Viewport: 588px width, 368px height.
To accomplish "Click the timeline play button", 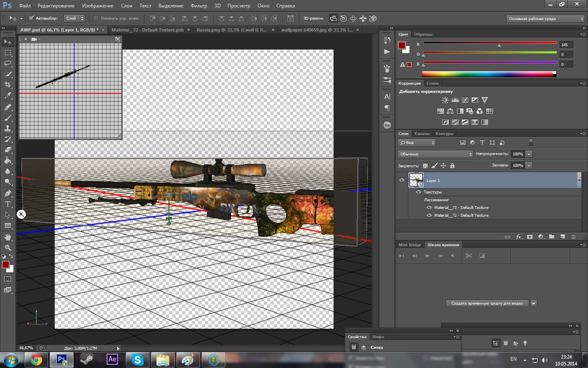I will [x=428, y=255].
